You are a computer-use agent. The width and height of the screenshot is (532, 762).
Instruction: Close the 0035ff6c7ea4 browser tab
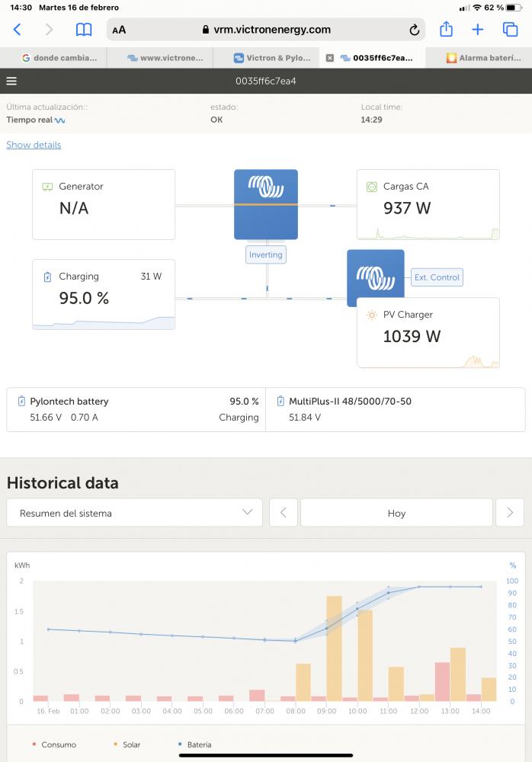coord(330,58)
